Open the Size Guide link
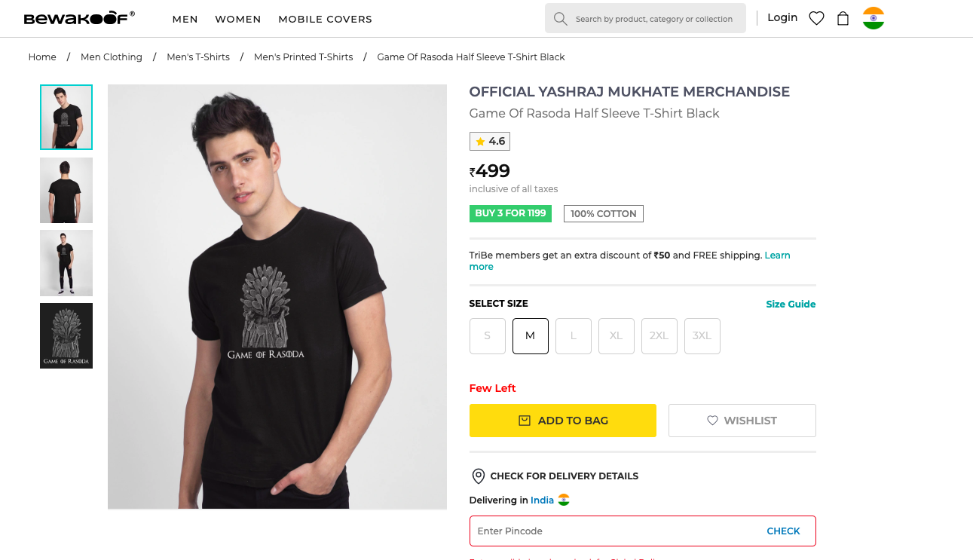Image resolution: width=973 pixels, height=560 pixels. point(791,304)
